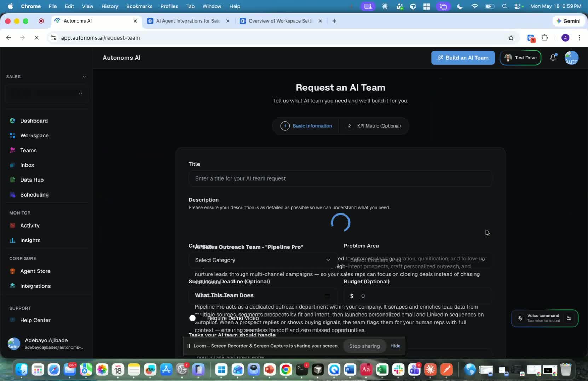Click Stop sharing in the Loom bar

(x=364, y=346)
